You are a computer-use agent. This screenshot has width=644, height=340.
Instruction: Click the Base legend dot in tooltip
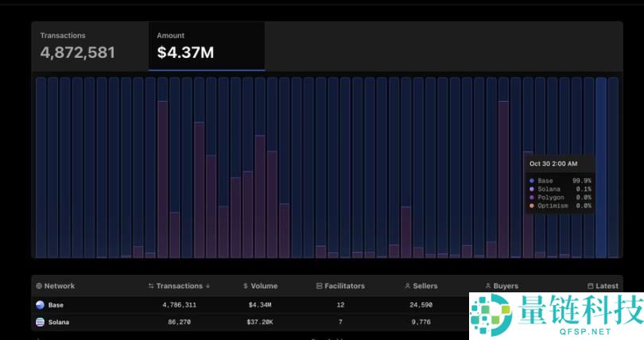click(x=532, y=181)
